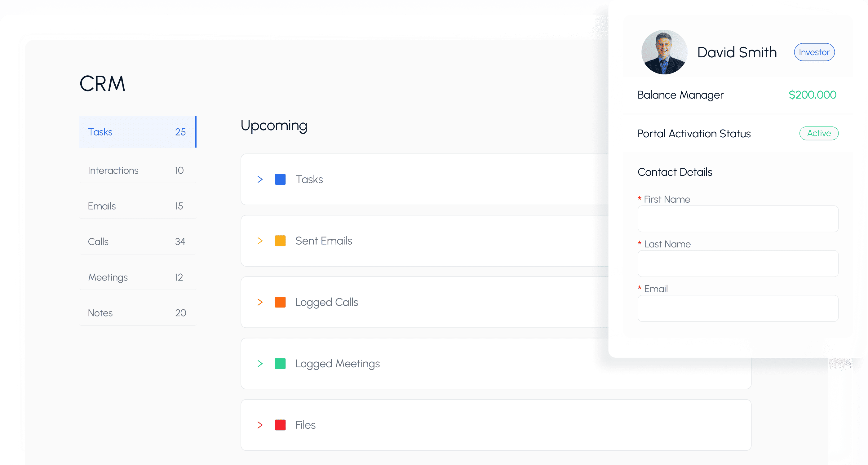Click the blue Tasks color square

point(280,179)
